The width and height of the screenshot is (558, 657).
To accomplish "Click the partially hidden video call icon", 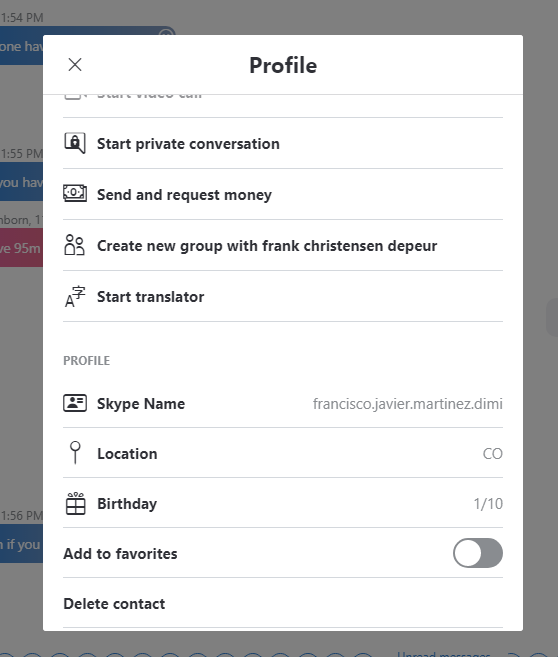I will tap(75, 97).
